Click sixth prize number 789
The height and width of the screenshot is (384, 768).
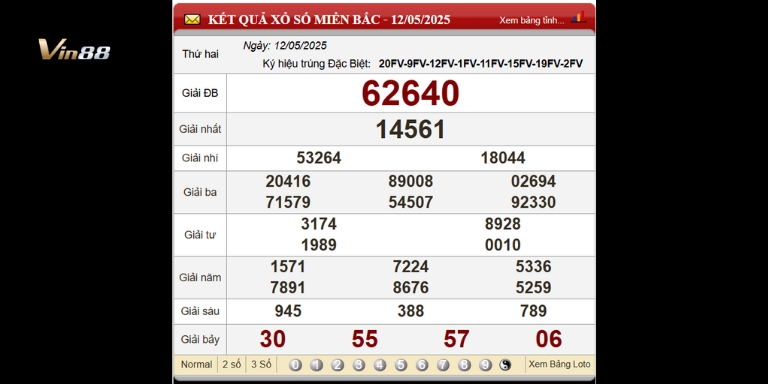(x=533, y=311)
